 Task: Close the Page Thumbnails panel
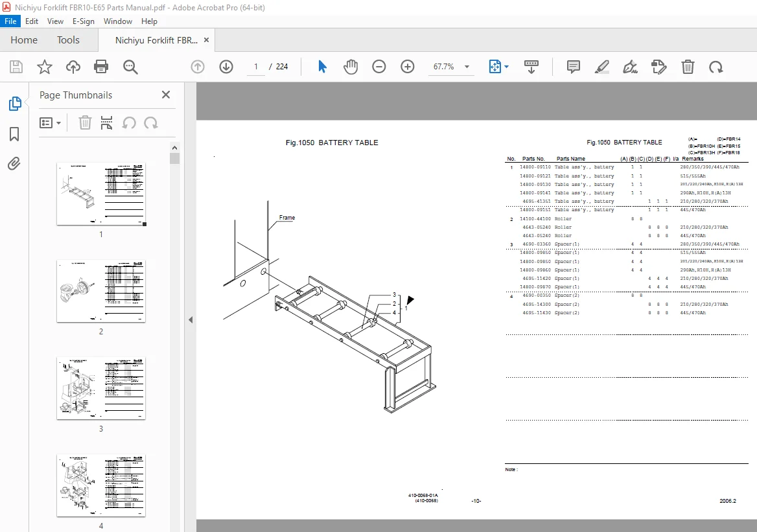[x=166, y=95]
